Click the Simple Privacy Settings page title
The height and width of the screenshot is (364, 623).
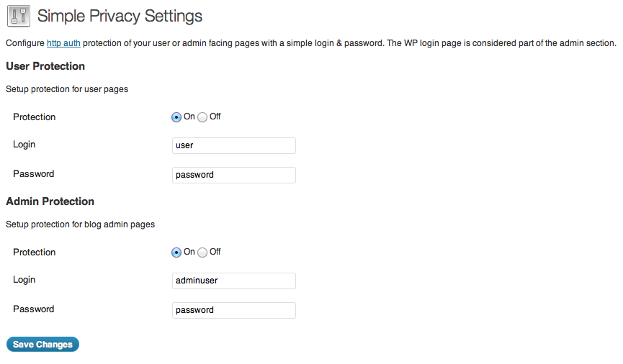[x=120, y=17]
